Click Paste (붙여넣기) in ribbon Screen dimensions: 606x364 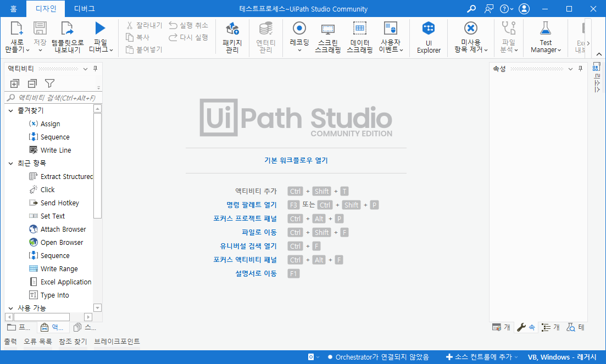click(x=144, y=50)
